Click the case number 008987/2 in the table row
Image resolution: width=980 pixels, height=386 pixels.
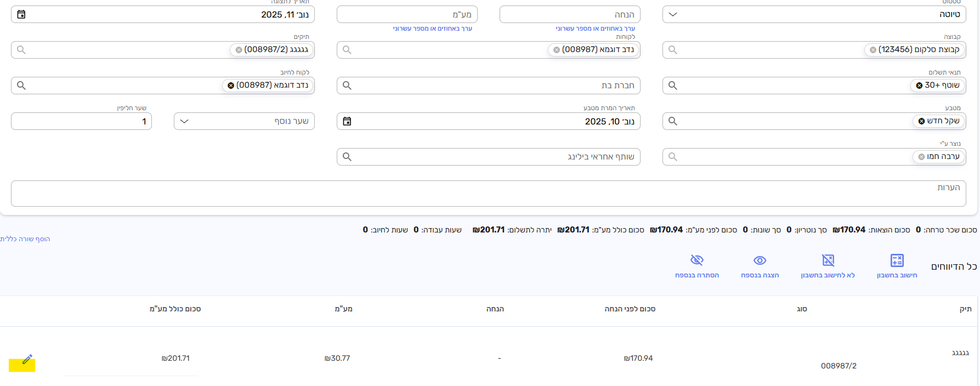coord(838,366)
